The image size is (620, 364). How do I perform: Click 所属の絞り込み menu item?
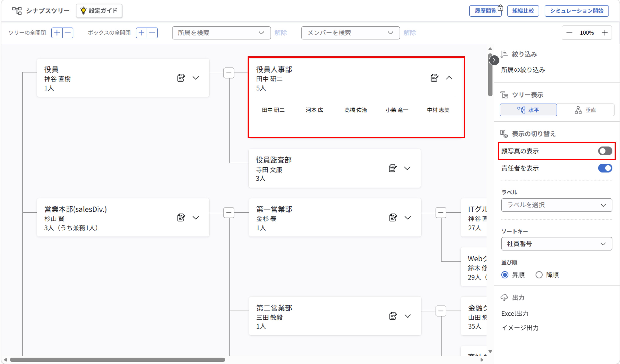click(523, 70)
